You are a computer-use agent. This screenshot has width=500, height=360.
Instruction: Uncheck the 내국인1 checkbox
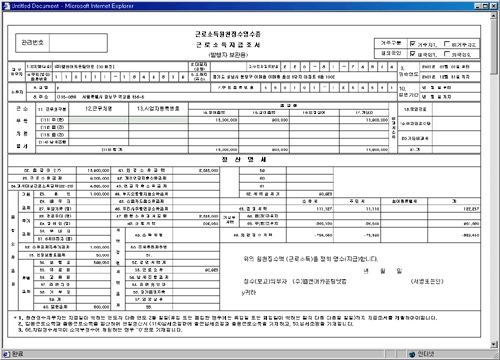point(412,53)
